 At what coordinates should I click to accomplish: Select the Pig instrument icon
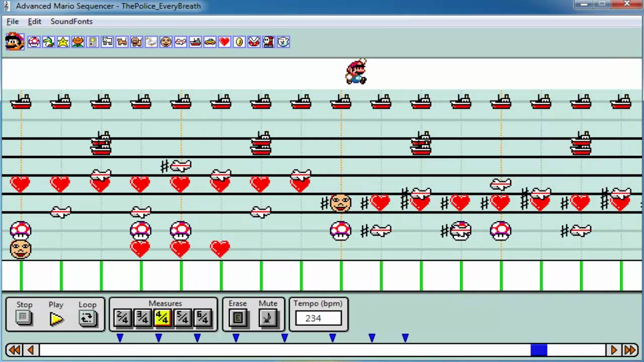coord(136,42)
